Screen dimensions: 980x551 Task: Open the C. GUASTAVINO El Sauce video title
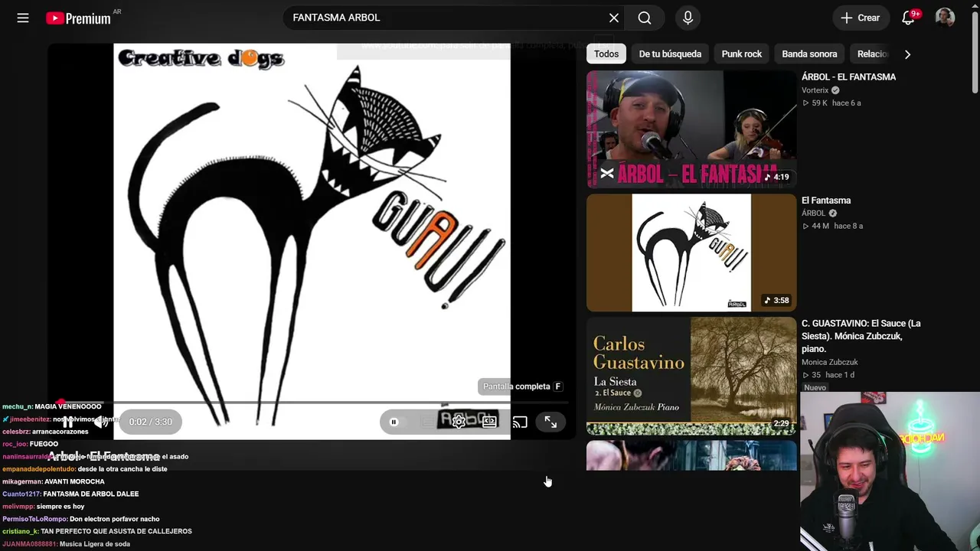(x=861, y=336)
